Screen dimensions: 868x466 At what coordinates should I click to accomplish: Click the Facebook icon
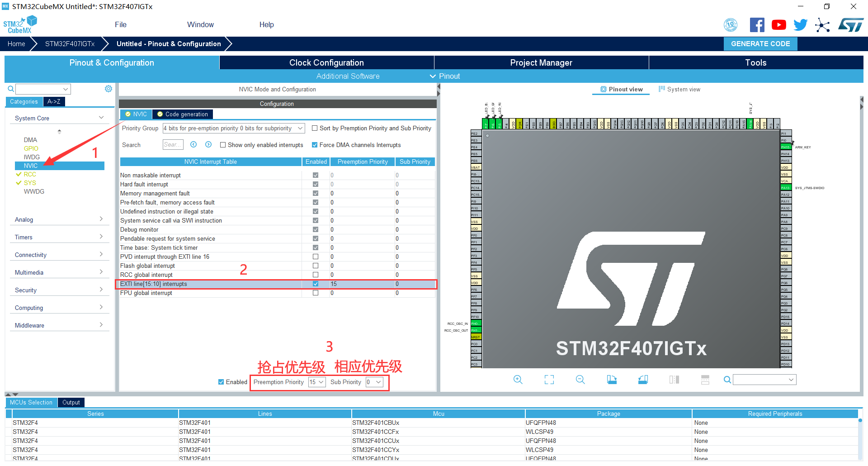pyautogui.click(x=757, y=25)
